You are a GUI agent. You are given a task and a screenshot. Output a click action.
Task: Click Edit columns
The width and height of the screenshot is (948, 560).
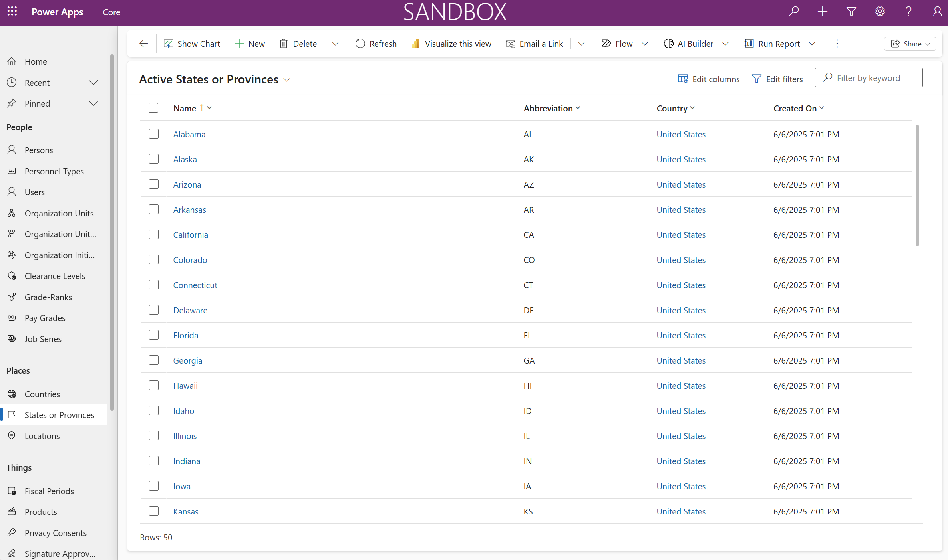click(x=709, y=79)
